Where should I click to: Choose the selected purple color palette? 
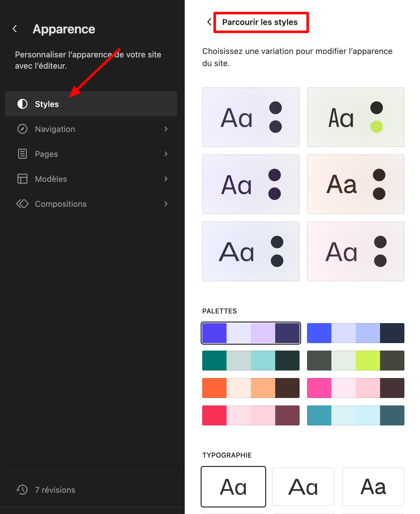click(x=251, y=333)
